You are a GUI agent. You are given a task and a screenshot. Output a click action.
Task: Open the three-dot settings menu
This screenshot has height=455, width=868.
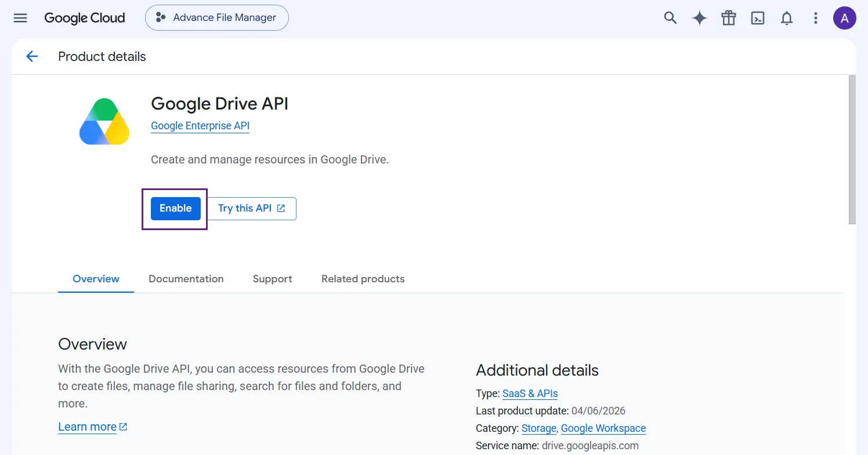(816, 18)
